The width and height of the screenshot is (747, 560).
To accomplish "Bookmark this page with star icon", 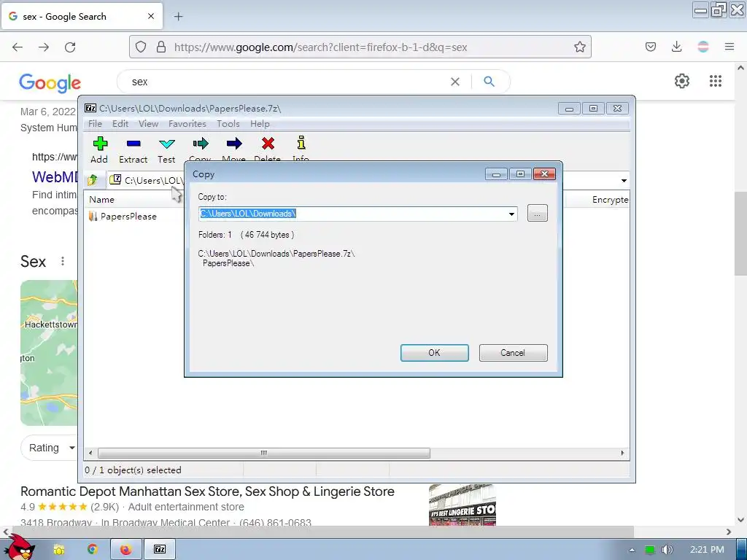I will [580, 47].
